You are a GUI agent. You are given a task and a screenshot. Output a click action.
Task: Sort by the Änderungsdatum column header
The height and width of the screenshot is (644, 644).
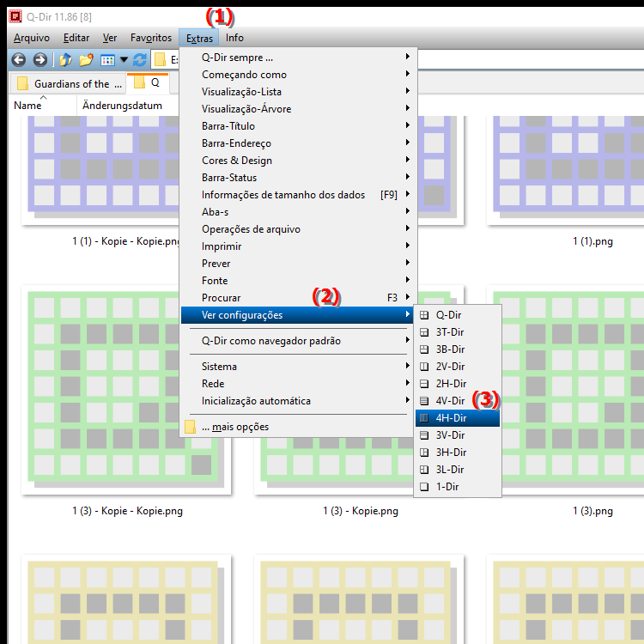tap(128, 106)
